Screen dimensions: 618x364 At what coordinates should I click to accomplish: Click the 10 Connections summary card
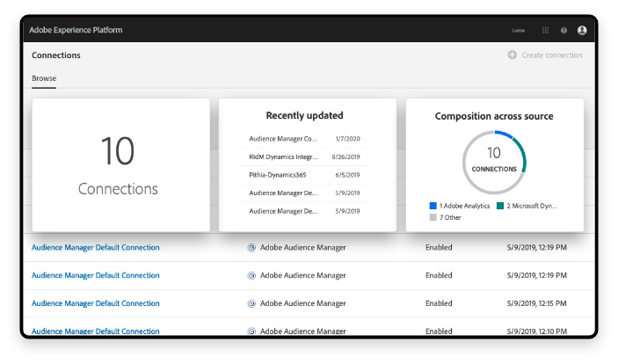121,164
